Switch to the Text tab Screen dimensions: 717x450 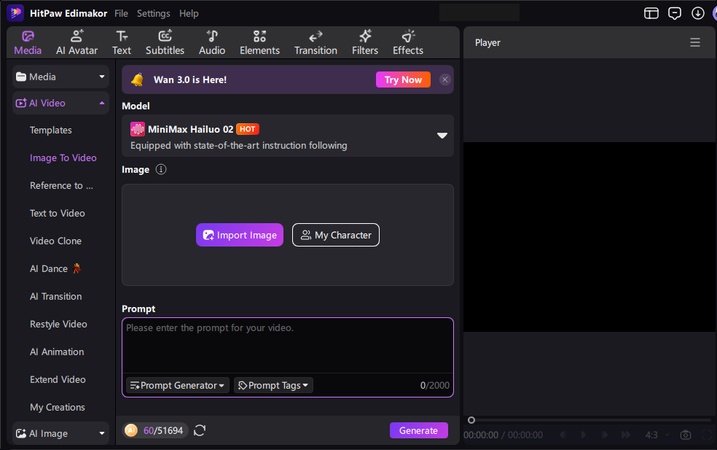click(x=121, y=43)
